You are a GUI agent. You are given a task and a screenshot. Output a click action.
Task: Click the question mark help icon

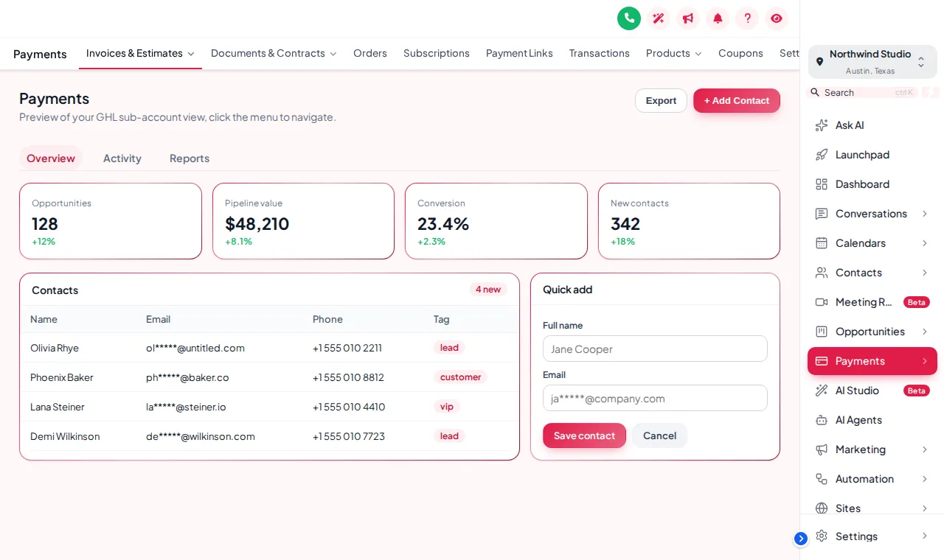point(747,18)
